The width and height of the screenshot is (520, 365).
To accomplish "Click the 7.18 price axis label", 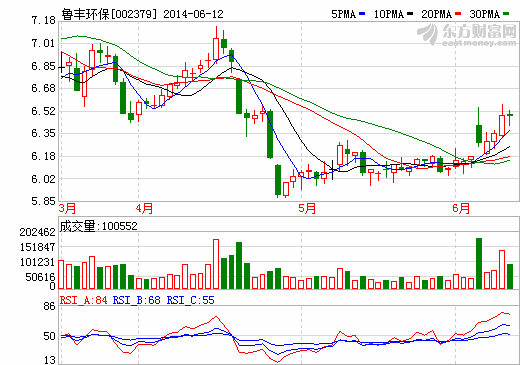I will [43, 20].
